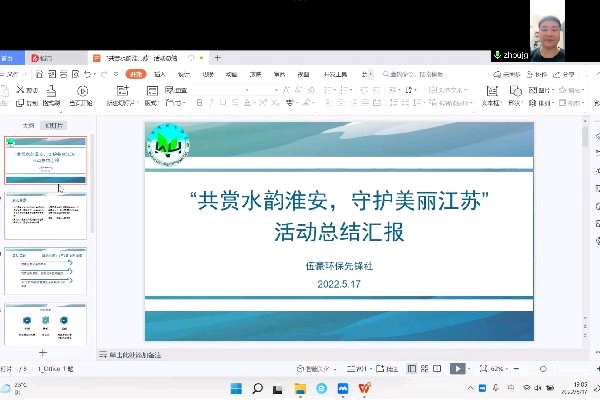Expand the Layout dropdown in ribbon
600x400 pixels.
151,103
